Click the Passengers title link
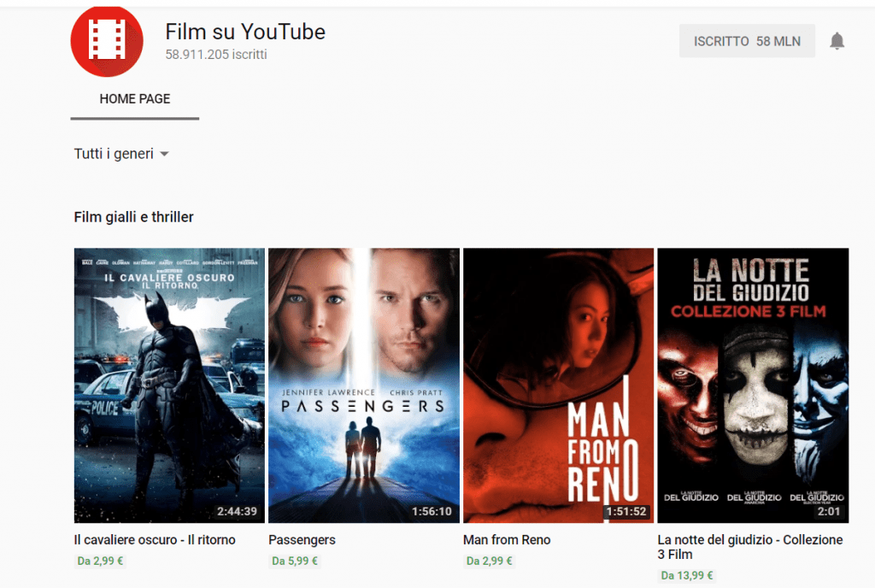Image resolution: width=875 pixels, height=588 pixels. click(302, 540)
